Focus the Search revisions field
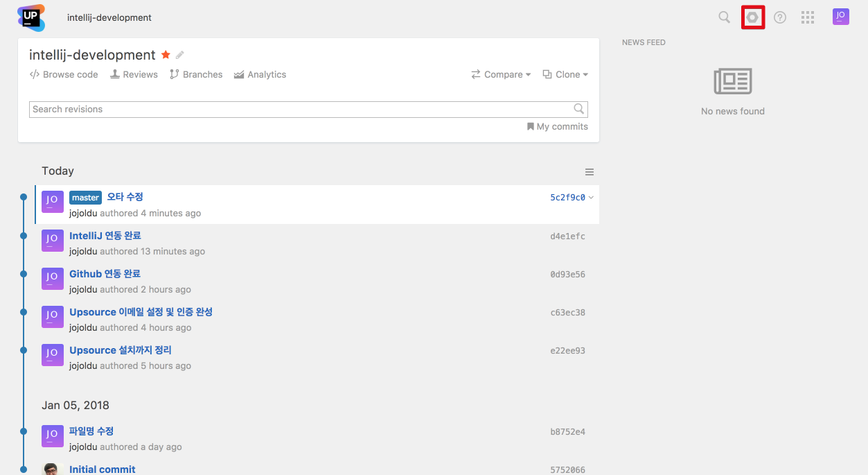This screenshot has width=868, height=475. click(x=309, y=109)
